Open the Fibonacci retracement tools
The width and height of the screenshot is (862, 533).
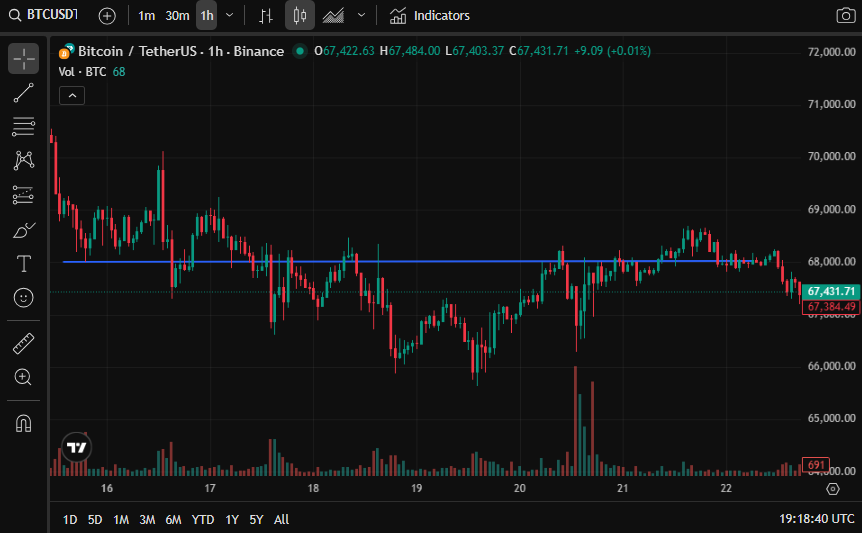(x=24, y=126)
